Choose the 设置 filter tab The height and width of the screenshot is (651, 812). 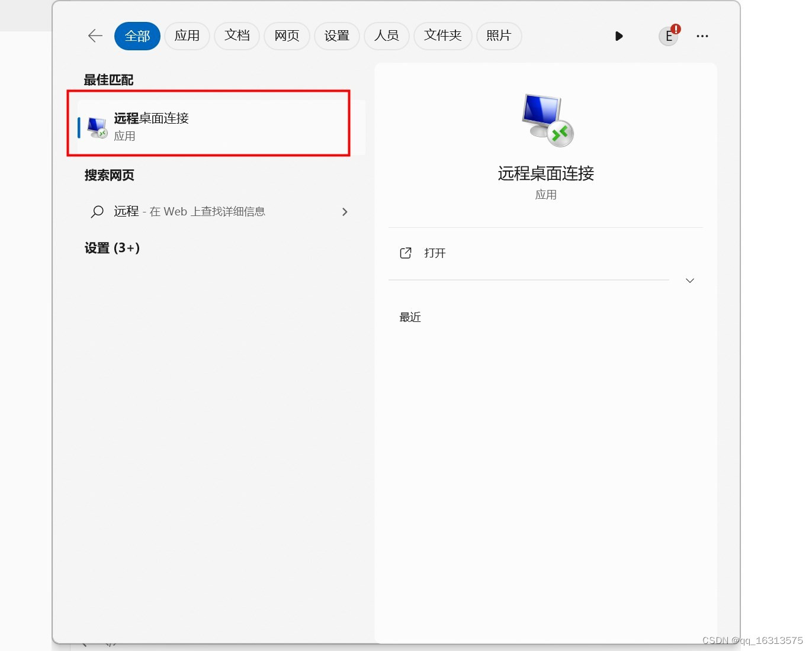pos(337,36)
